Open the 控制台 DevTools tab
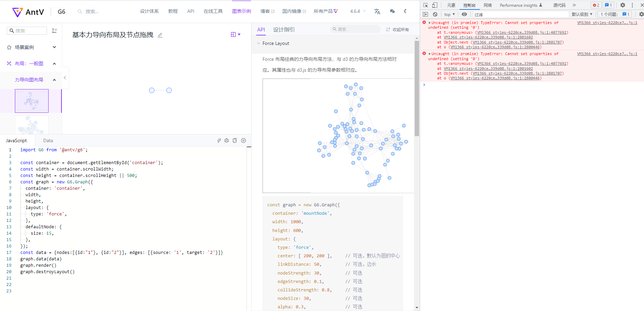The image size is (644, 311). pos(470,5)
